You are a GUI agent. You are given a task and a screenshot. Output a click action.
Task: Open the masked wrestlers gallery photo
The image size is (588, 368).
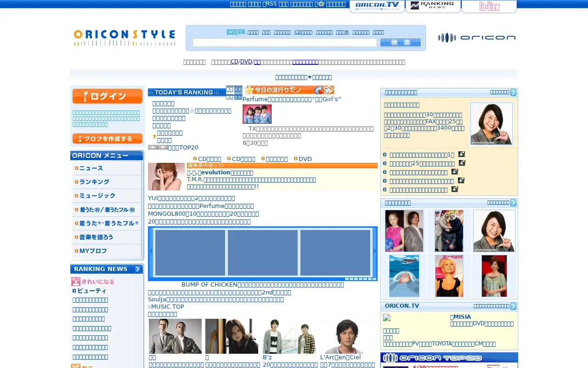pyautogui.click(x=449, y=231)
